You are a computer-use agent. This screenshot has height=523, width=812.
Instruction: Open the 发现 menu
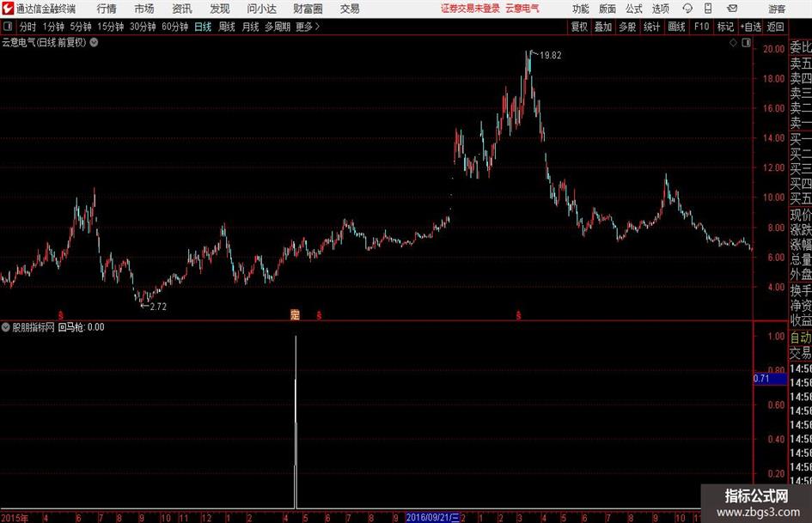[220, 9]
